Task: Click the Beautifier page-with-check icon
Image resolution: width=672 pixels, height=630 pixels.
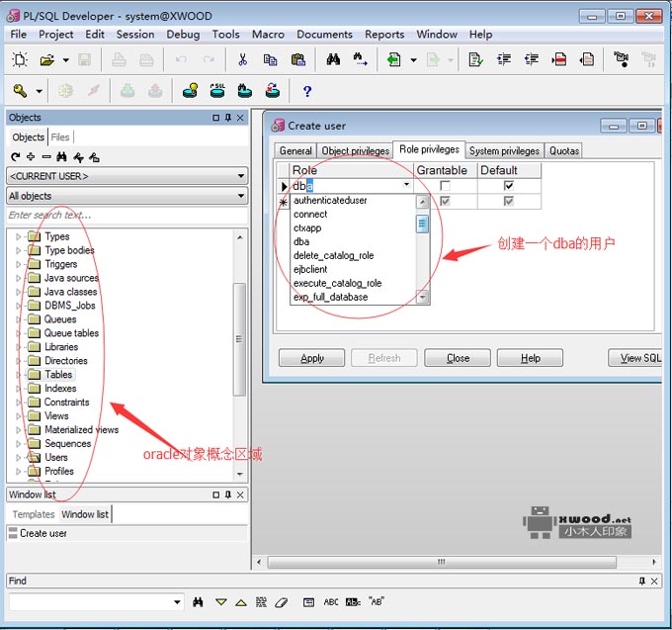Action: tap(475, 59)
